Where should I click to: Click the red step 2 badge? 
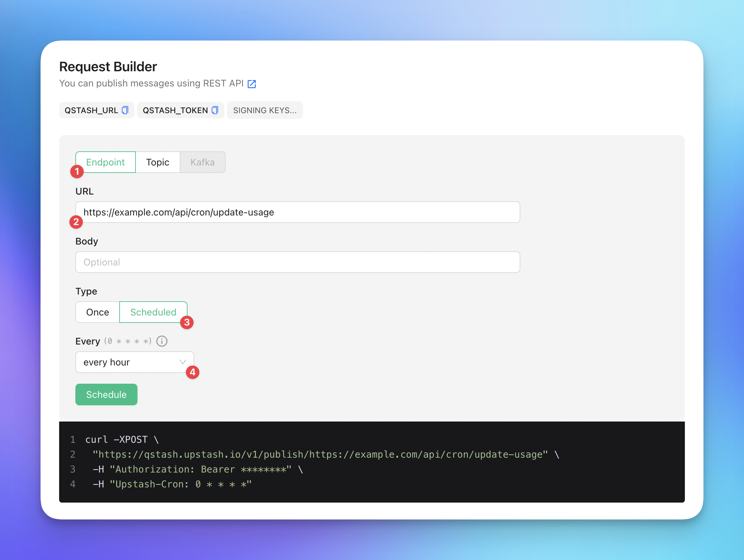[76, 222]
